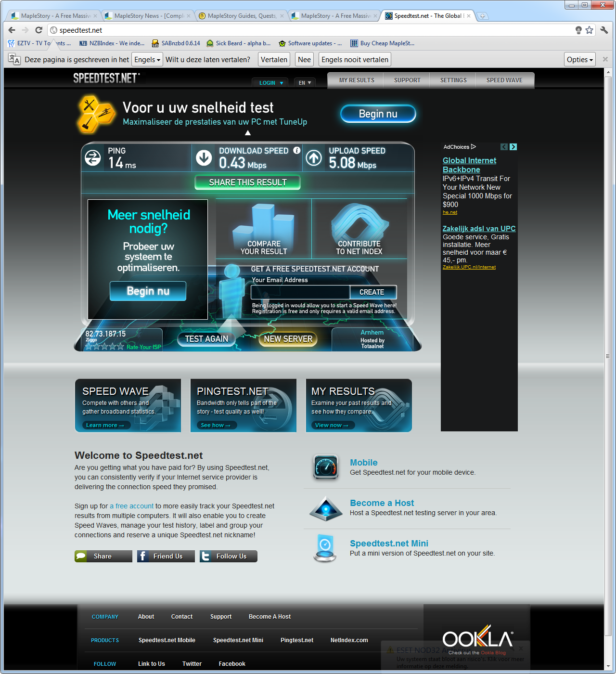The width and height of the screenshot is (616, 674).
Task: Click SHARE THIS RESULT button
Action: [247, 182]
